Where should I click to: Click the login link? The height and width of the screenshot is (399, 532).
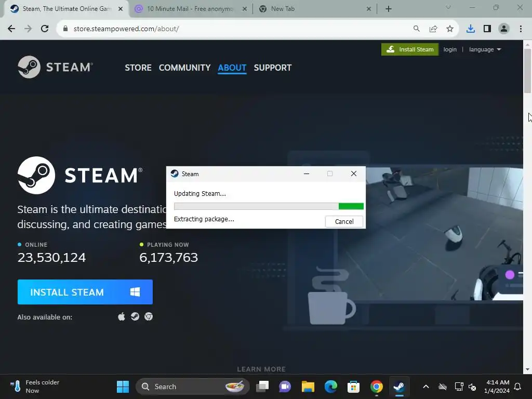point(450,49)
